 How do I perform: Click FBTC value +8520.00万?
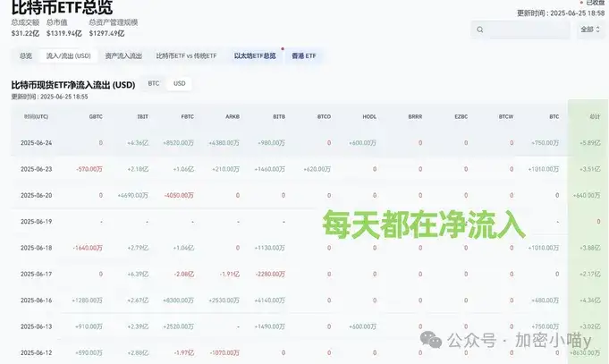click(x=178, y=143)
